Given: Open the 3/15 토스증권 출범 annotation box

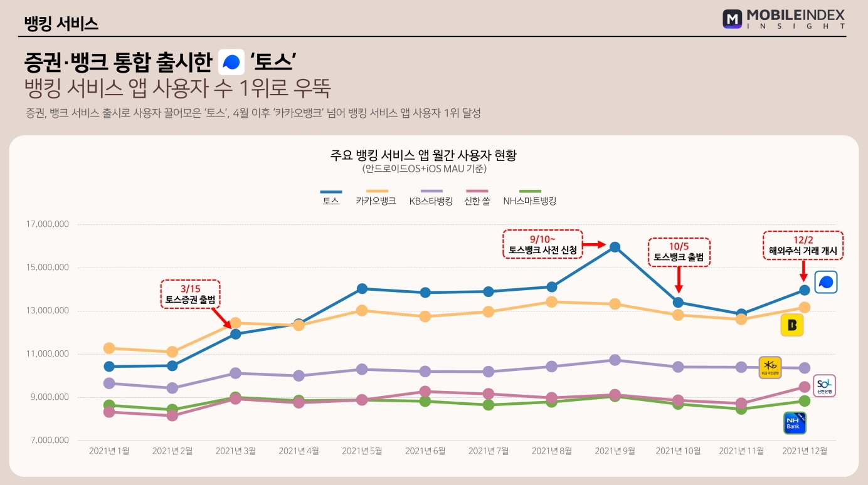Looking at the screenshot, I should point(189,292).
